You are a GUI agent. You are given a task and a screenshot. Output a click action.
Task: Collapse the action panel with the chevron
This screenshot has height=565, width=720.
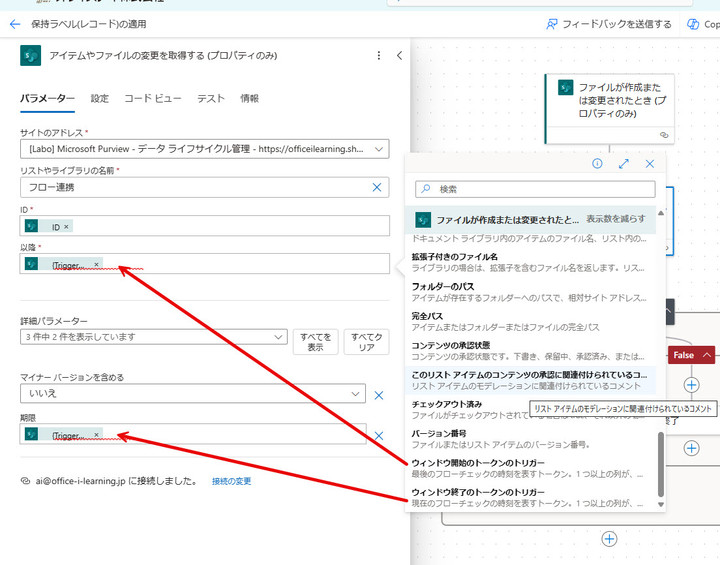[x=399, y=56]
